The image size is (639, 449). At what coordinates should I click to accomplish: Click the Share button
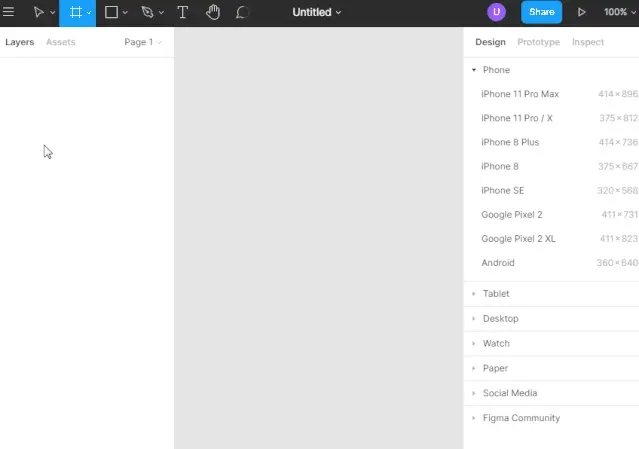pyautogui.click(x=542, y=12)
